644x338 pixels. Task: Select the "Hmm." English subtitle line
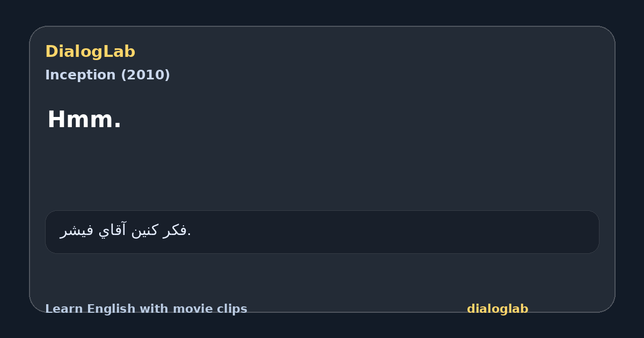pyautogui.click(x=84, y=120)
